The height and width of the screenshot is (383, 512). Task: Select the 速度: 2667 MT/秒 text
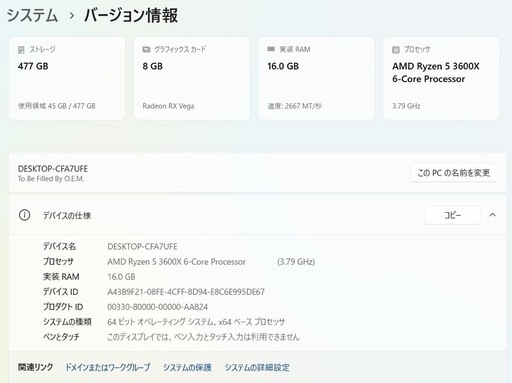pyautogui.click(x=295, y=106)
